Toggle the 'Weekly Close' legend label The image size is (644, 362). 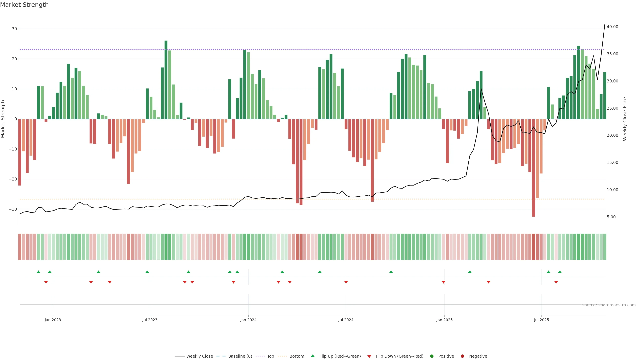click(x=200, y=356)
